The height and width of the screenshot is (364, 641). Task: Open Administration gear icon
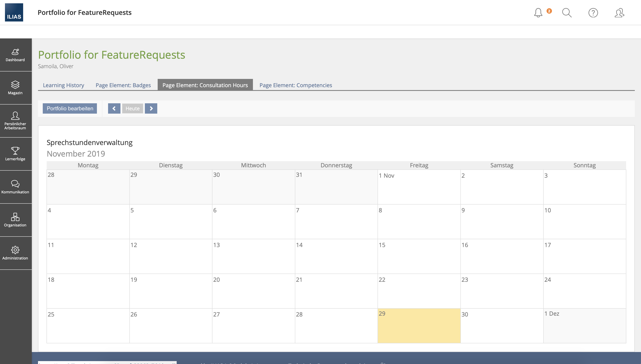point(15,253)
